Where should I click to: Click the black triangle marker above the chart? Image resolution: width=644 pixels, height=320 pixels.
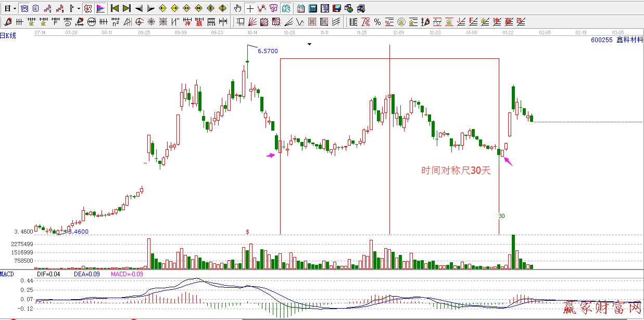(x=310, y=44)
